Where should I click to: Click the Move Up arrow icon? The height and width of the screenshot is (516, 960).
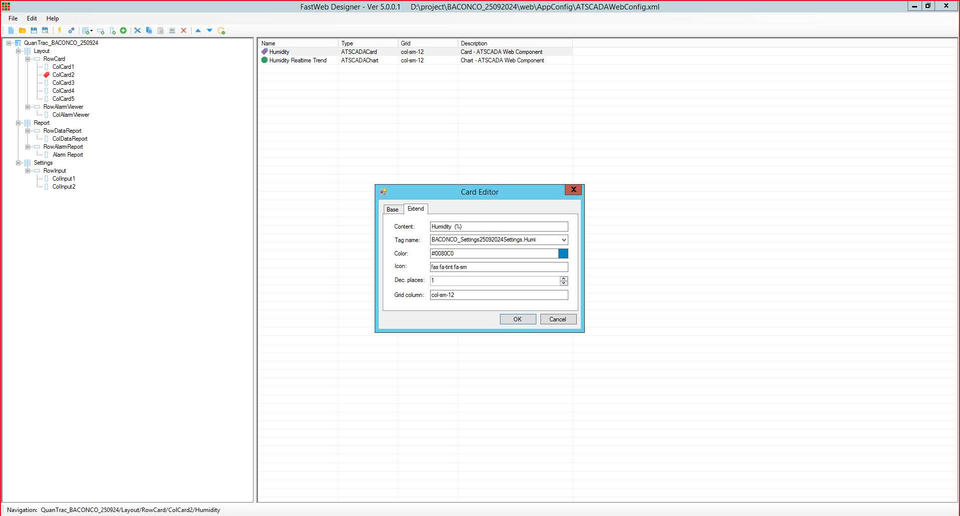[198, 31]
